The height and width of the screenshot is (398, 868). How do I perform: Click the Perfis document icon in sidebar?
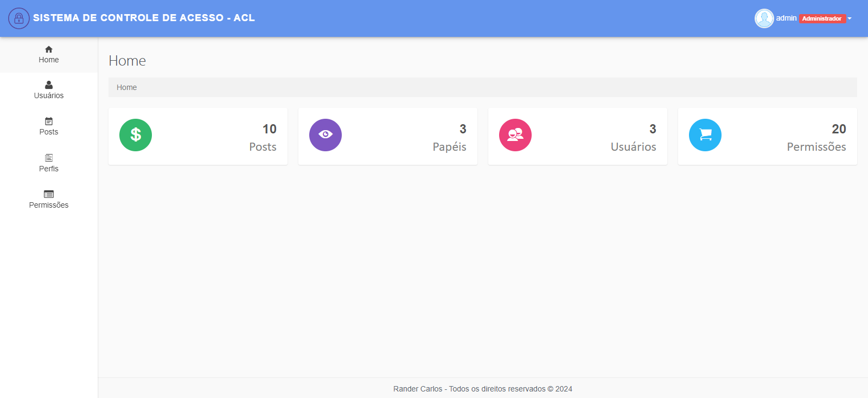[x=49, y=158]
